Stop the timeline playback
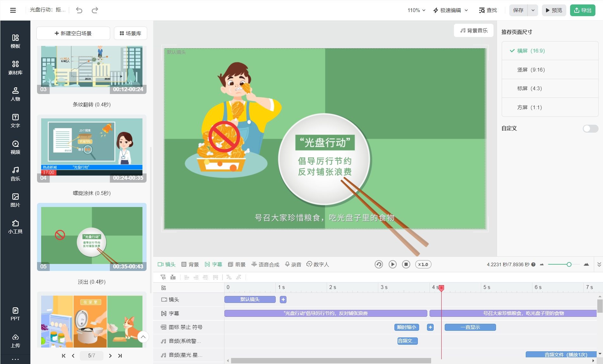Viewport: 603px width, 364px height. pos(406,264)
